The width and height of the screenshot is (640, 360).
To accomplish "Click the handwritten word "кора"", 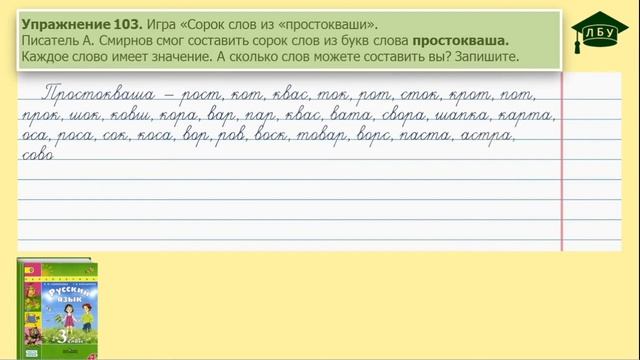I will (x=179, y=117).
